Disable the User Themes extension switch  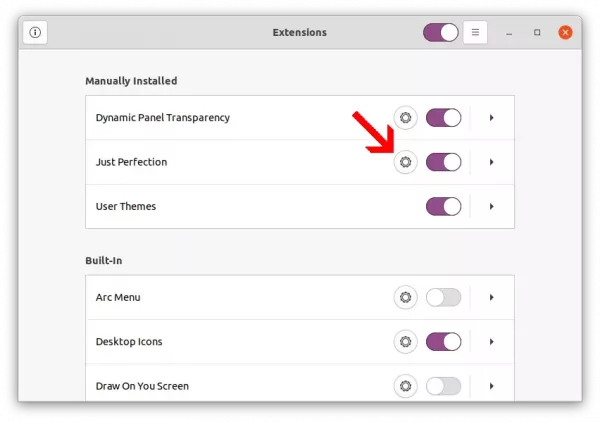443,207
